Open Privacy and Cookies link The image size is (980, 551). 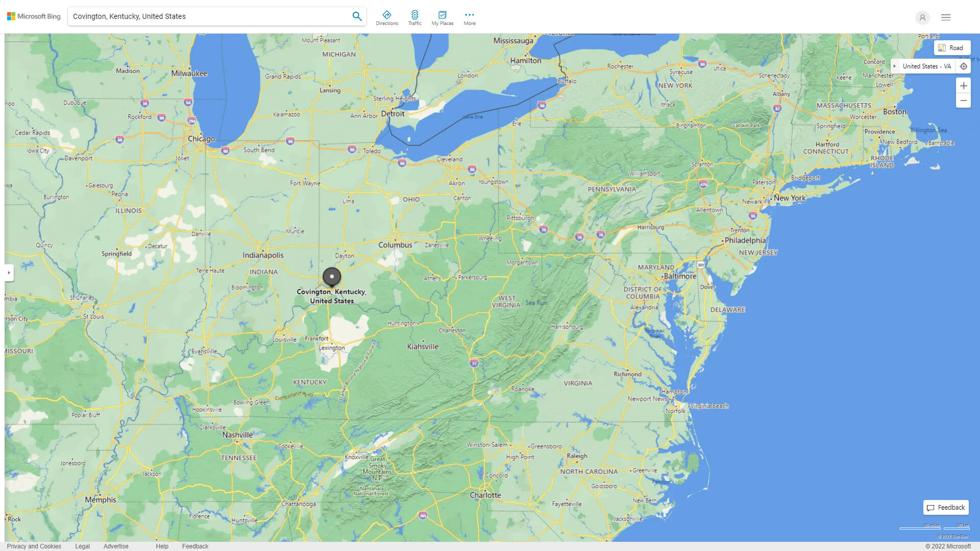[34, 546]
